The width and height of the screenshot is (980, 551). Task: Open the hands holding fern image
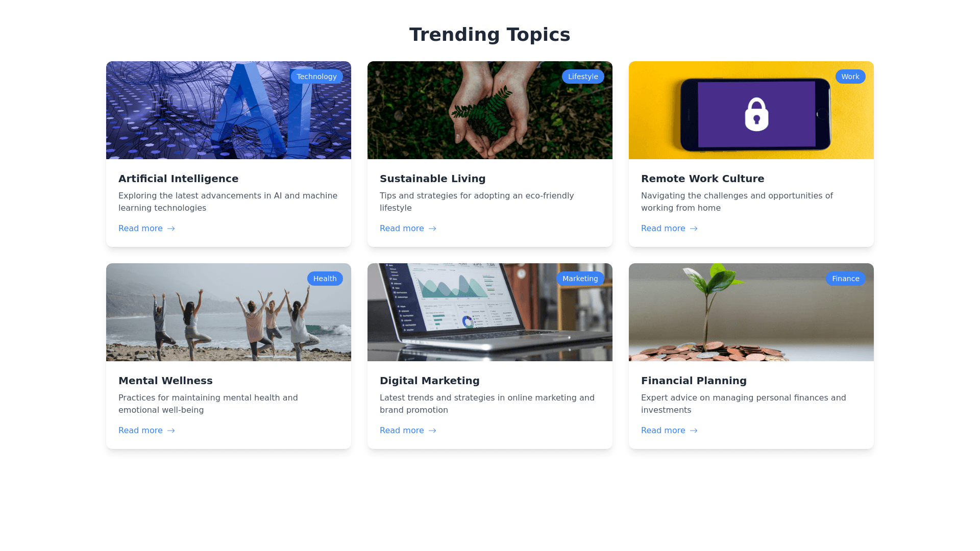coord(490,110)
